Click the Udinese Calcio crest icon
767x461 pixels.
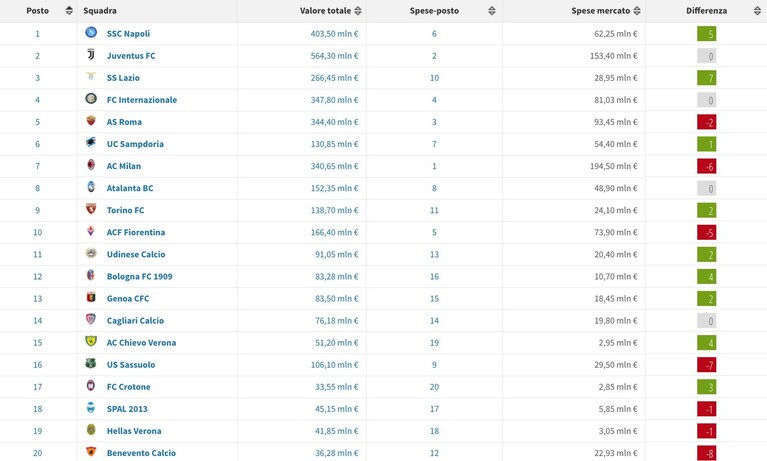[91, 253]
